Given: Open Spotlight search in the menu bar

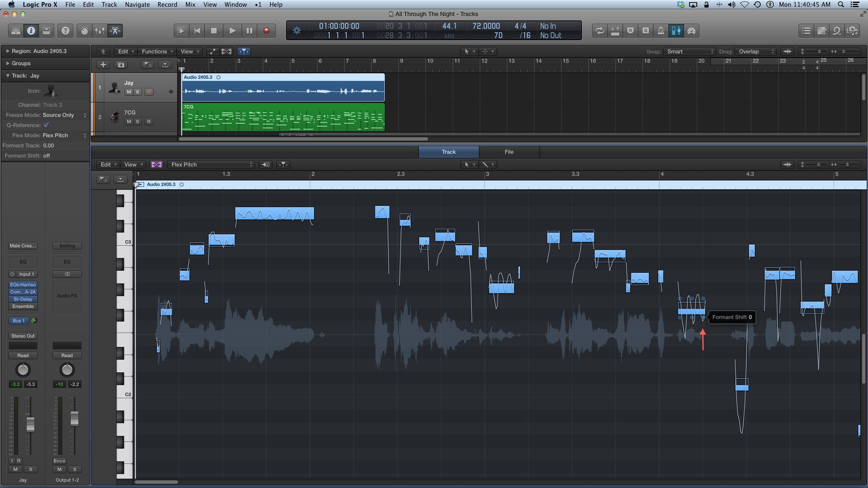Looking at the screenshot, I should (x=841, y=4).
